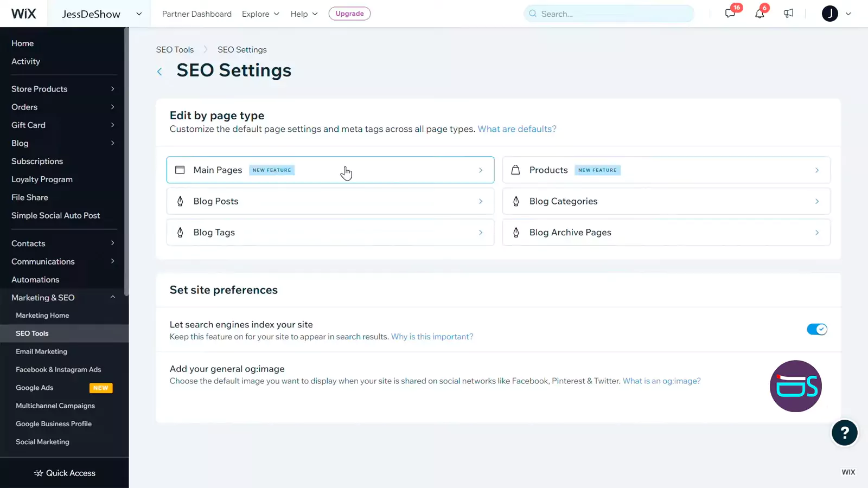The image size is (868, 488).
Task: Open Google Ads submenu item
Action: pyautogui.click(x=35, y=388)
